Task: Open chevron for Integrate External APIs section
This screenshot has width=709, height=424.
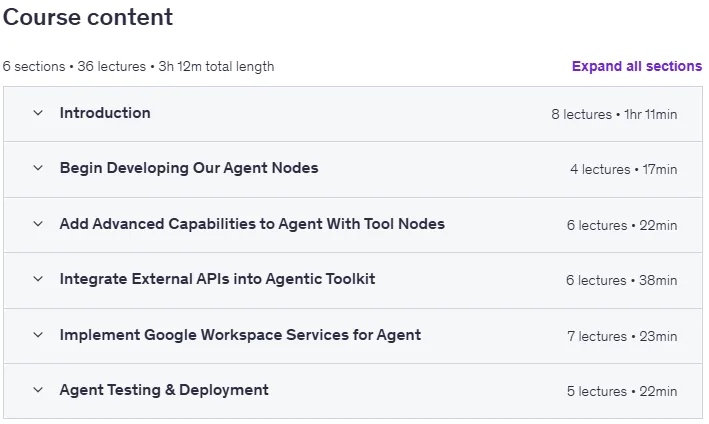Action: click(38, 279)
